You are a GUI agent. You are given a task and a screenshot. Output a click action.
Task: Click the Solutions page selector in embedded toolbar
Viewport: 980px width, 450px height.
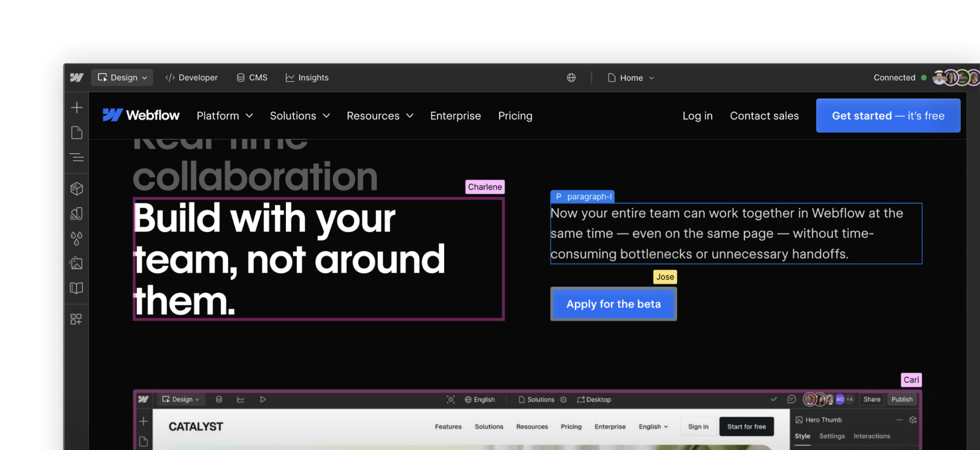pyautogui.click(x=536, y=399)
